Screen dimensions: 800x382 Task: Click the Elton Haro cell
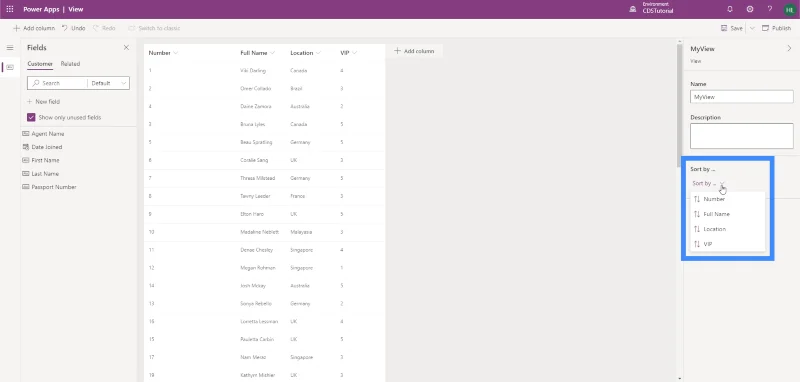point(252,214)
